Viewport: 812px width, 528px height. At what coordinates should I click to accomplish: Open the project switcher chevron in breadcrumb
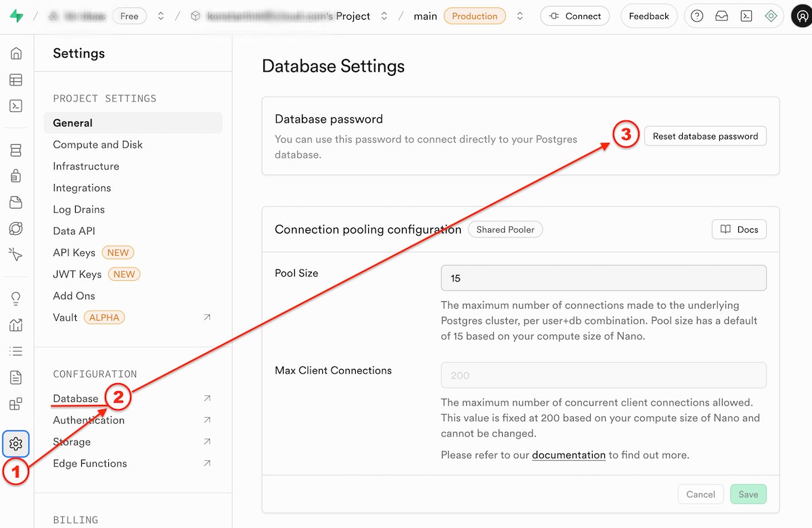[x=384, y=16]
